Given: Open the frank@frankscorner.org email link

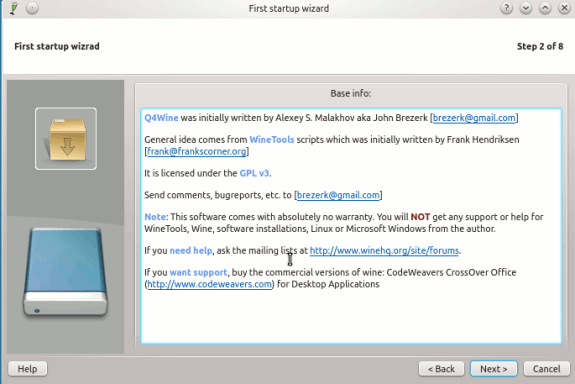Looking at the screenshot, I should point(197,151).
